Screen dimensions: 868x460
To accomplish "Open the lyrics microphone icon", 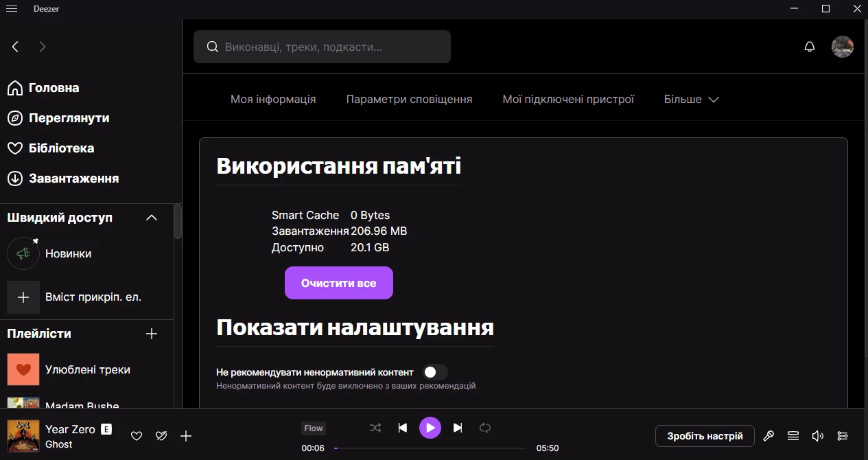I will tap(769, 436).
